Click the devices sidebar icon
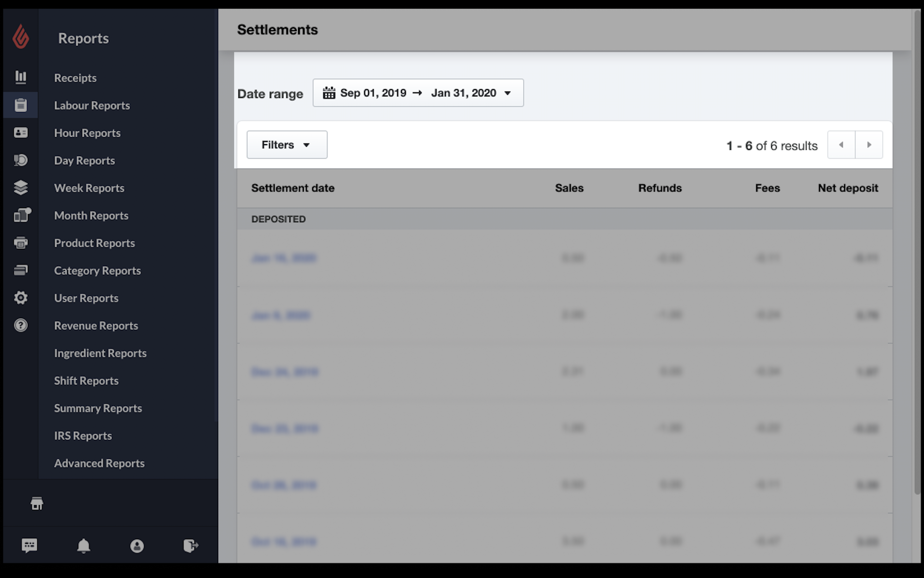The height and width of the screenshot is (578, 924). tap(22, 215)
